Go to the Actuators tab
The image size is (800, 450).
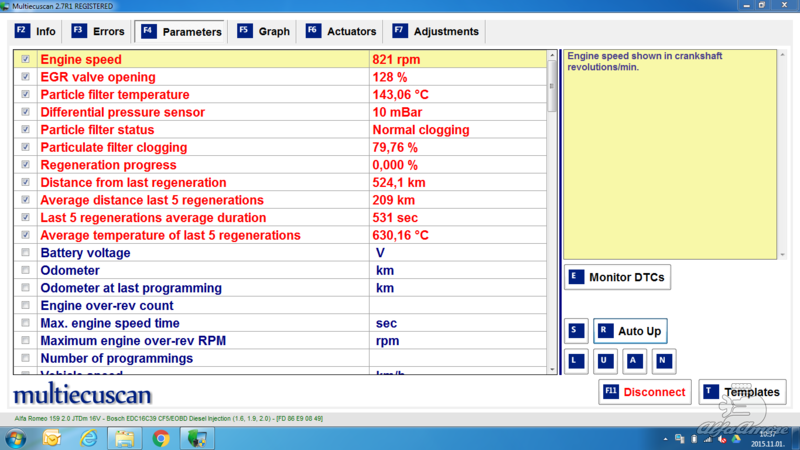click(341, 32)
